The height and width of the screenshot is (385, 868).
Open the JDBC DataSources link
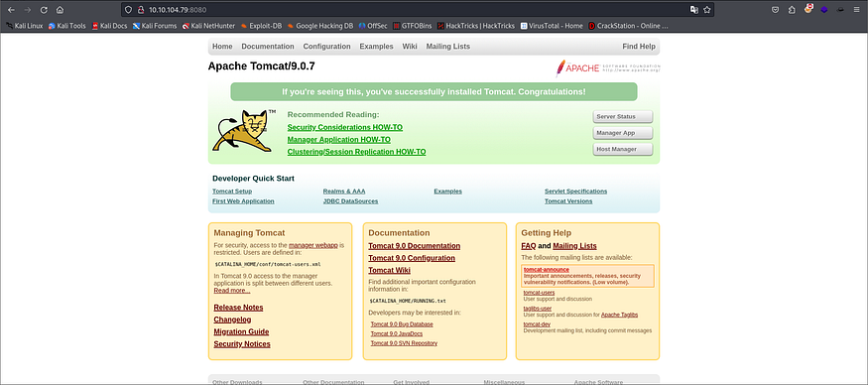coord(350,201)
